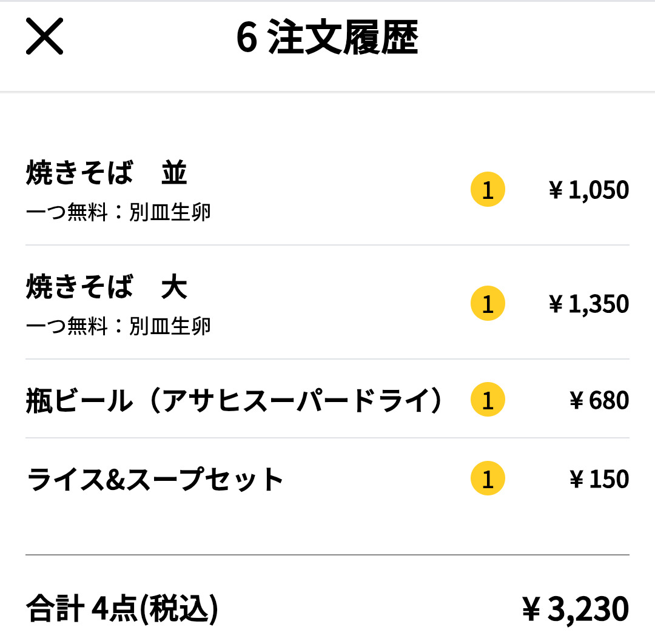655x644 pixels.
Task: Tap the ¥3,230 total amount
Action: (x=575, y=608)
